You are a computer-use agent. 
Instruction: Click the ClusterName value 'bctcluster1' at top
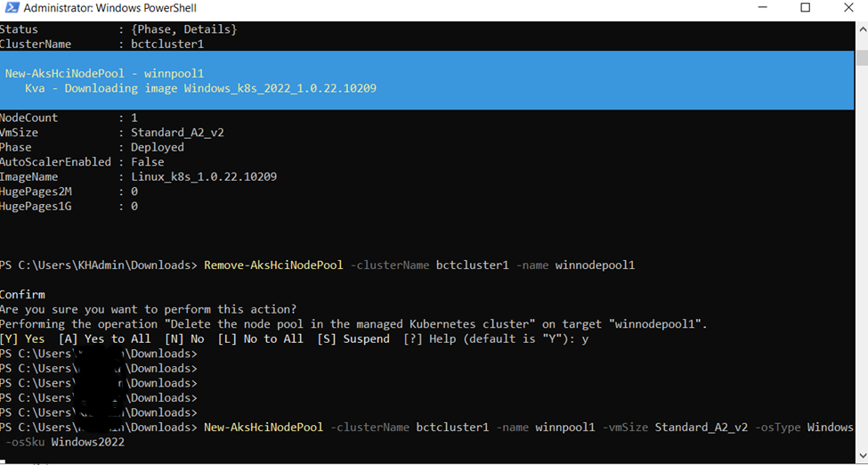pos(167,45)
